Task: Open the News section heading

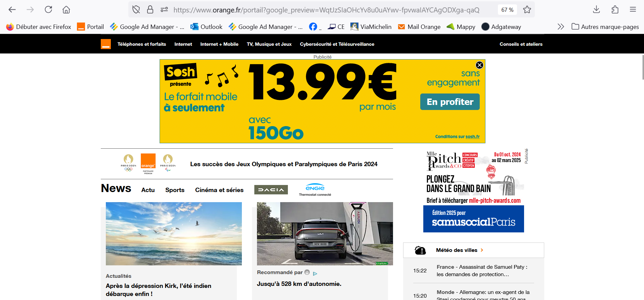Action: point(116,188)
